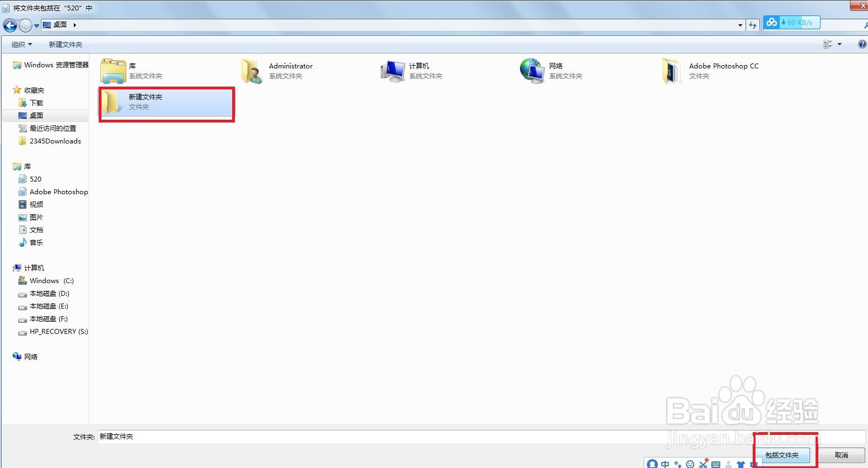Click the search magnifier icon
The image size is (868, 468).
pos(865,25)
